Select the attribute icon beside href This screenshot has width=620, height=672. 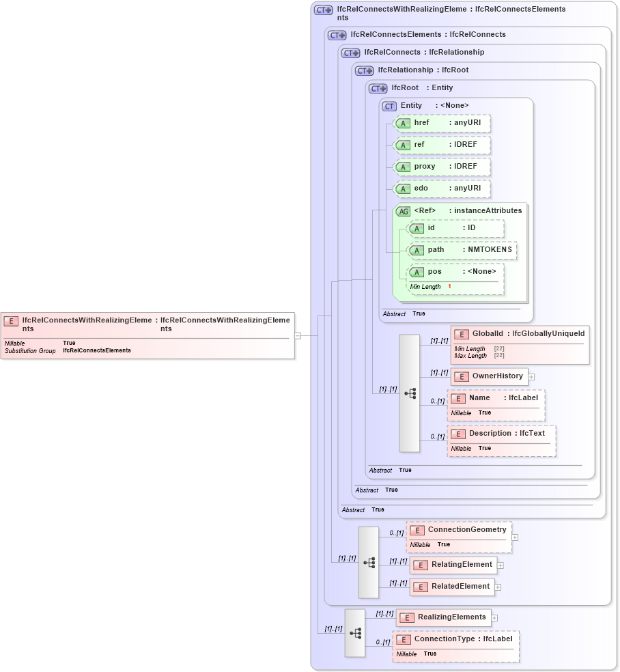click(403, 123)
